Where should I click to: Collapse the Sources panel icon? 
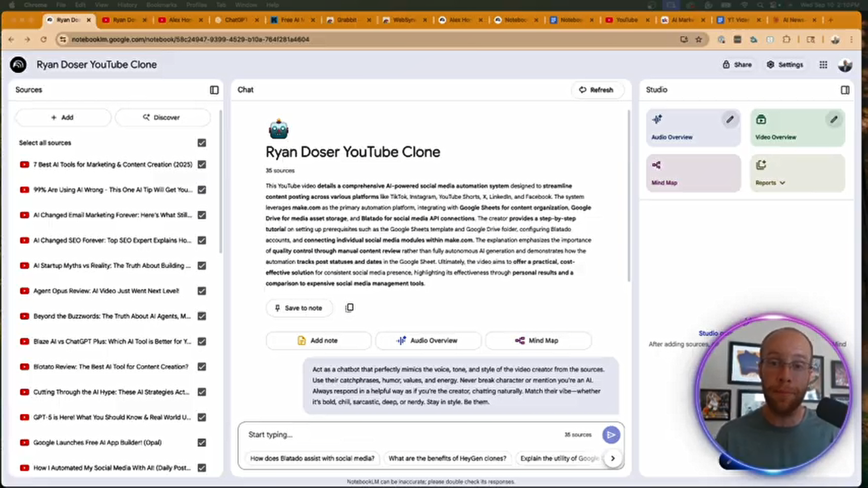pyautogui.click(x=214, y=90)
